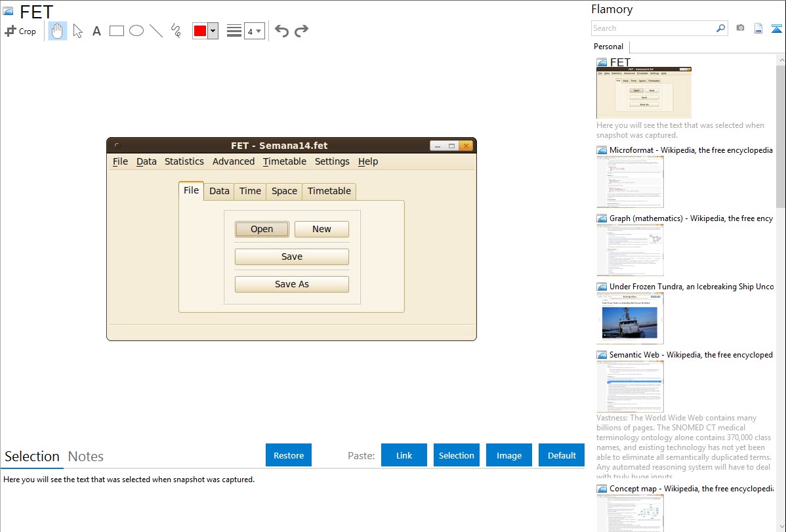
Task: Click the red color swatch
Action: 200,31
